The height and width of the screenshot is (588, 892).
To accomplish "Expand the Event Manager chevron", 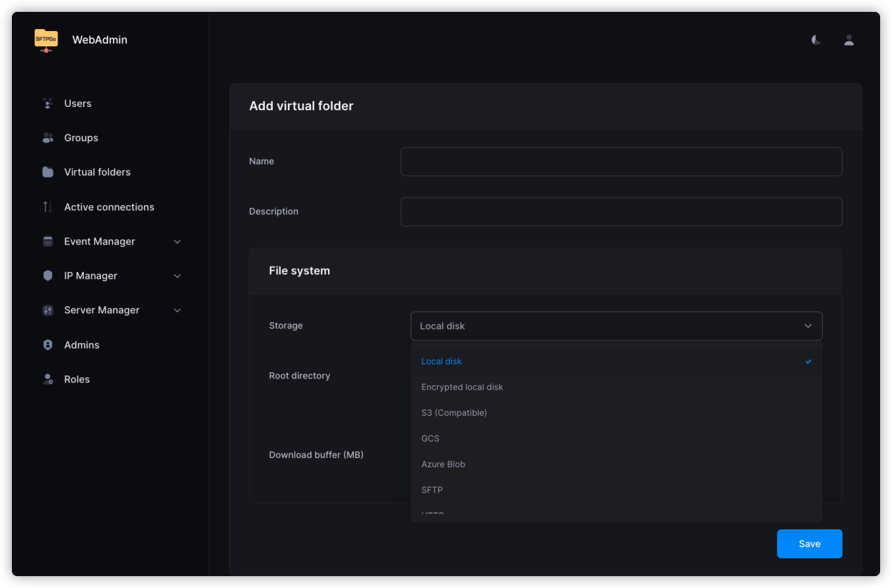I will (177, 242).
